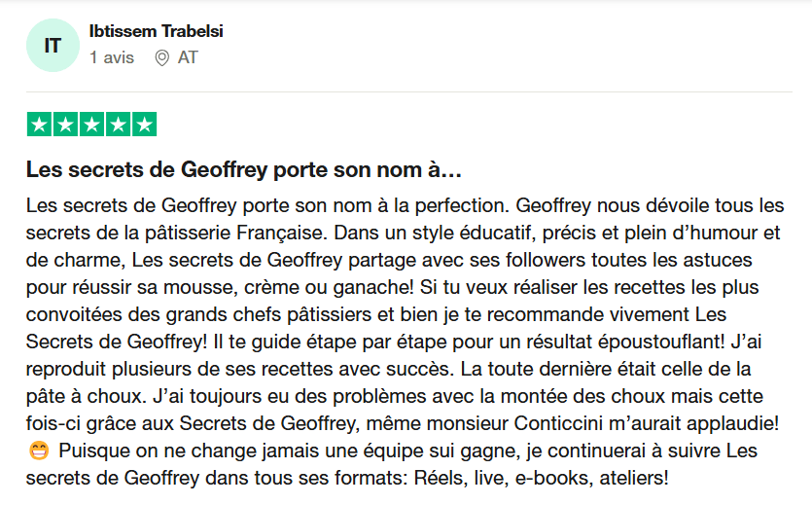Select the second green rating star
Screen dimensions: 812x505
pyautogui.click(x=66, y=125)
